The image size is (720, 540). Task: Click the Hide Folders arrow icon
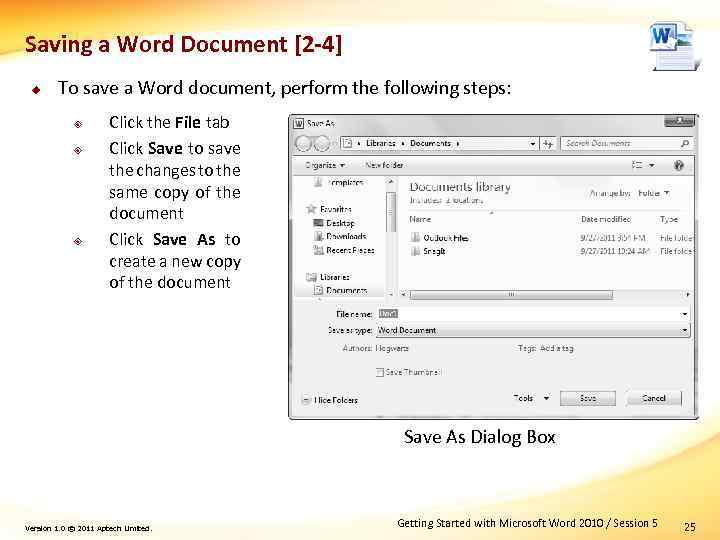click(306, 400)
